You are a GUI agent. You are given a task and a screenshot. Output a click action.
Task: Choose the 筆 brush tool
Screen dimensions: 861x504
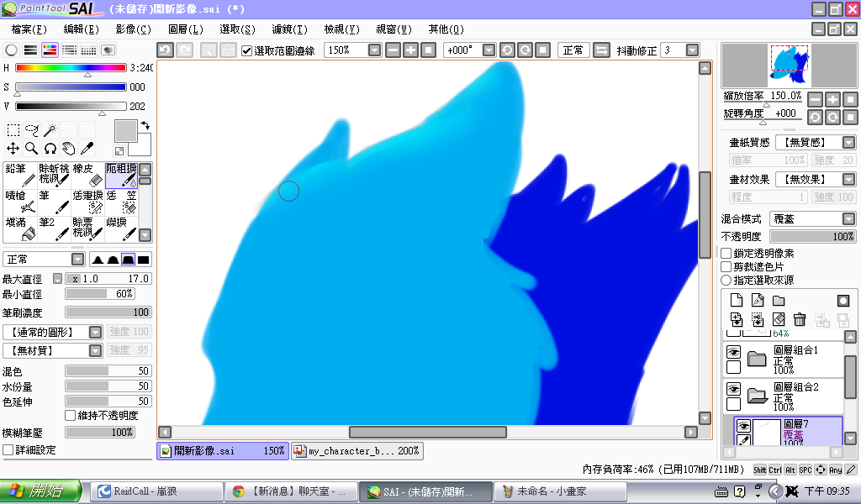tap(54, 202)
